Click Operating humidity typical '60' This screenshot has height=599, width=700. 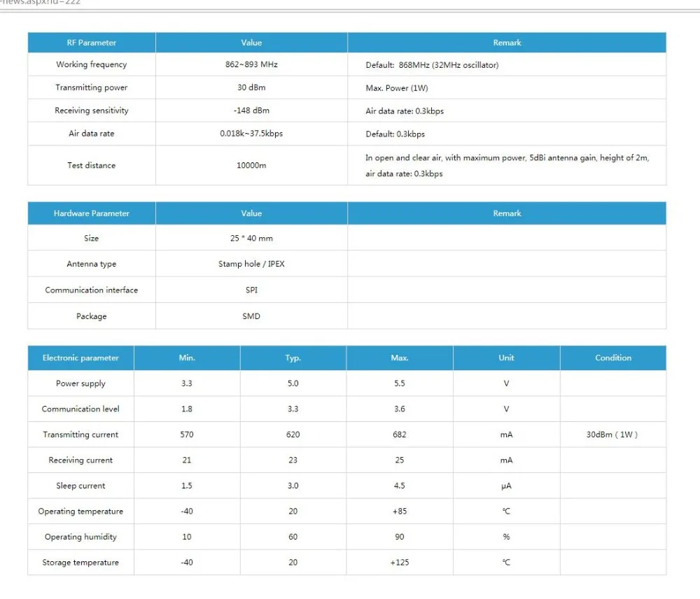pyautogui.click(x=293, y=537)
